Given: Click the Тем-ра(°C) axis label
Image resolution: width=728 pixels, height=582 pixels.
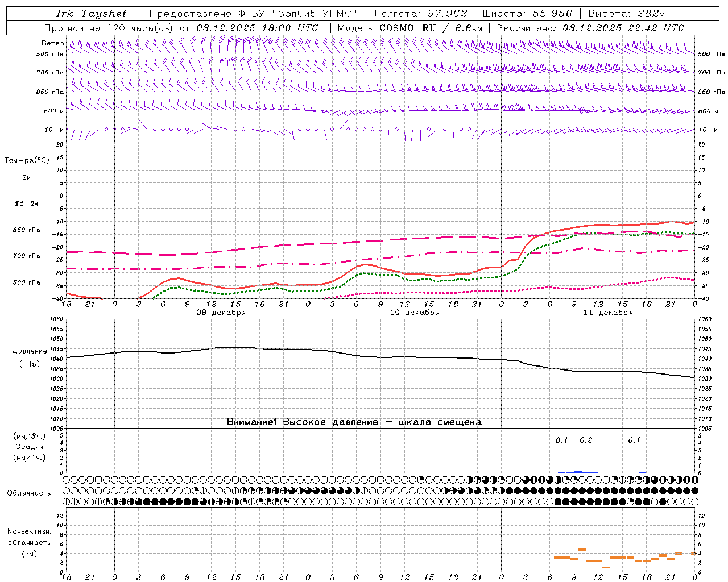Looking at the screenshot, I should (27, 161).
